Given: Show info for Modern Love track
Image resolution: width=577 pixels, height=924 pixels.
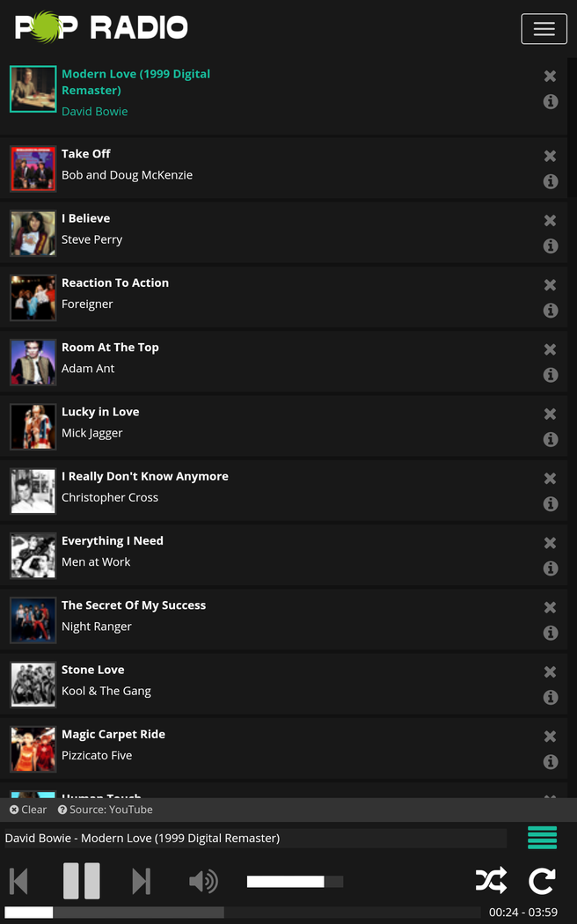Looking at the screenshot, I should coord(551,101).
